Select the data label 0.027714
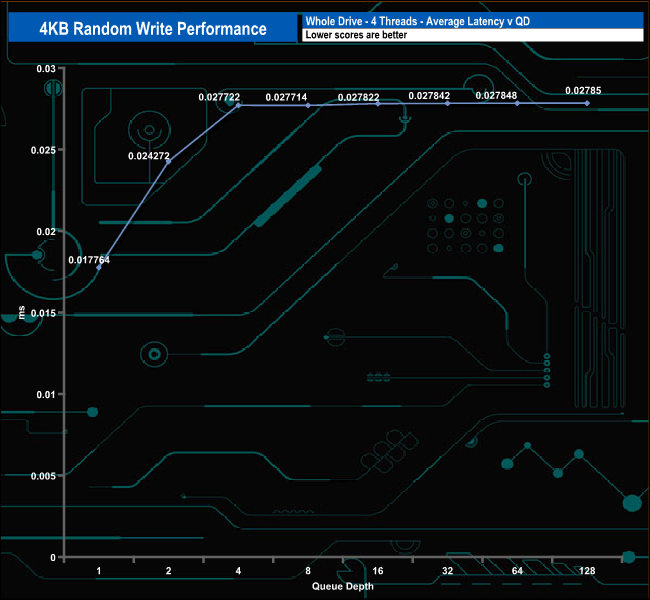Image resolution: width=650 pixels, height=600 pixels. click(286, 97)
